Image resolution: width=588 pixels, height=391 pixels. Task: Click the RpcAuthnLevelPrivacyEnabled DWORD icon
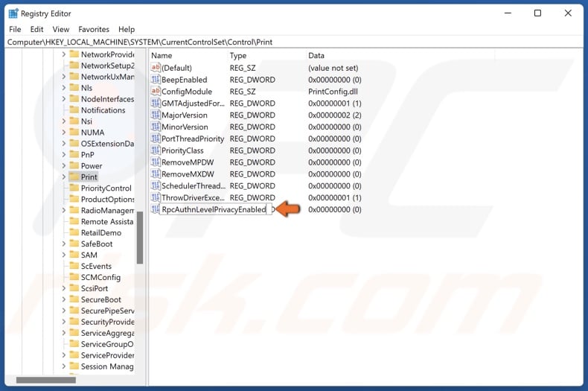(156, 209)
